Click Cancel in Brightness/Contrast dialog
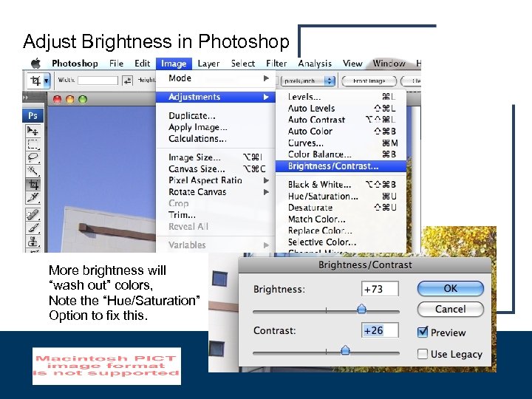This screenshot has width=532, height=399. click(x=450, y=309)
